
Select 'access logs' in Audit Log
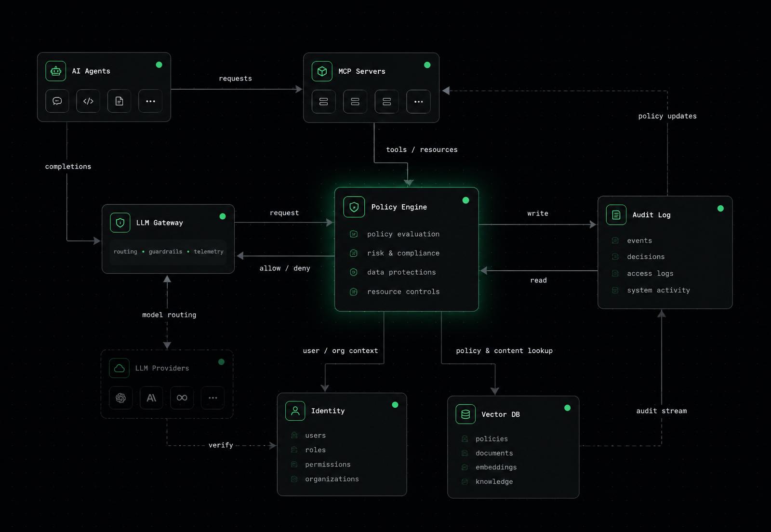[650, 273]
